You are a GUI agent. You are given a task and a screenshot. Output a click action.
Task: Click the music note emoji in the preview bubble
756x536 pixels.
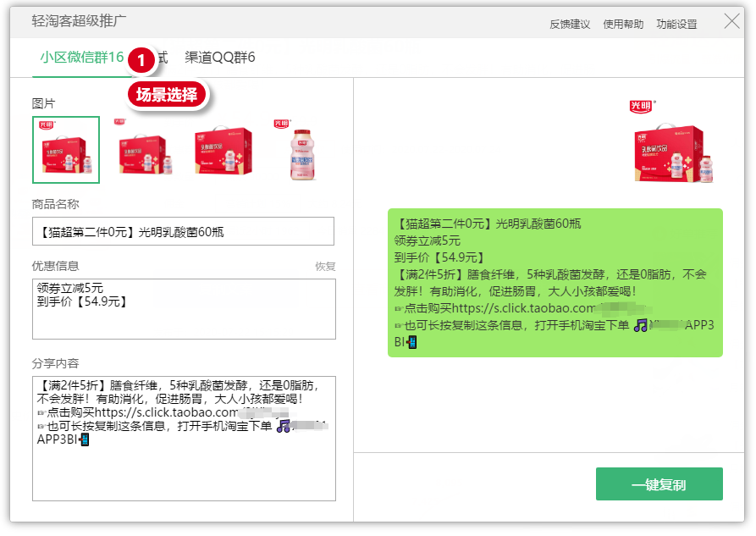(x=640, y=326)
